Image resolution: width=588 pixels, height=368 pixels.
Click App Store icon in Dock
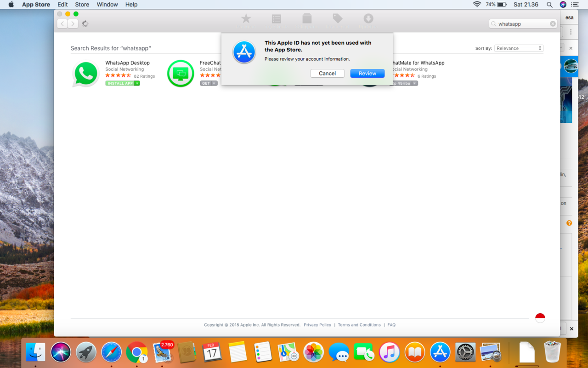440,353
